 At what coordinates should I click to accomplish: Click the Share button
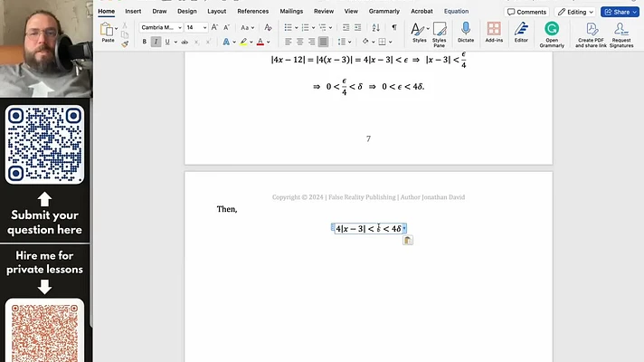[x=620, y=12]
